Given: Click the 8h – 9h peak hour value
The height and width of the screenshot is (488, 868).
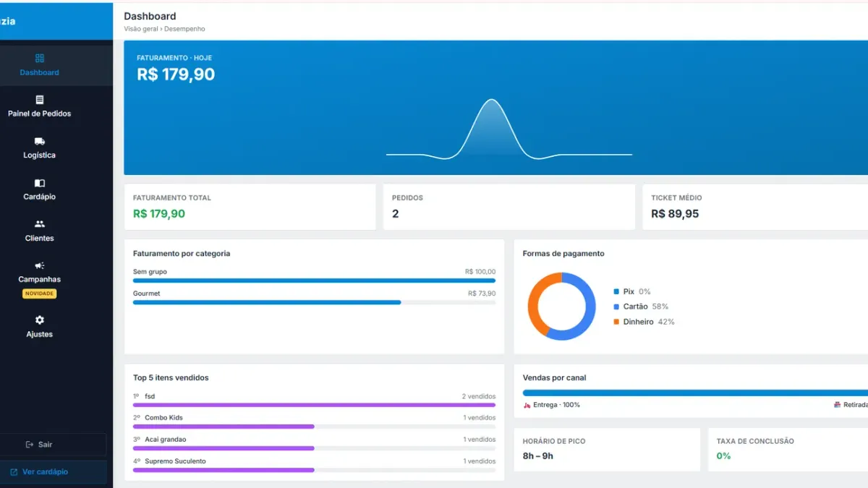Looking at the screenshot, I should (x=538, y=456).
